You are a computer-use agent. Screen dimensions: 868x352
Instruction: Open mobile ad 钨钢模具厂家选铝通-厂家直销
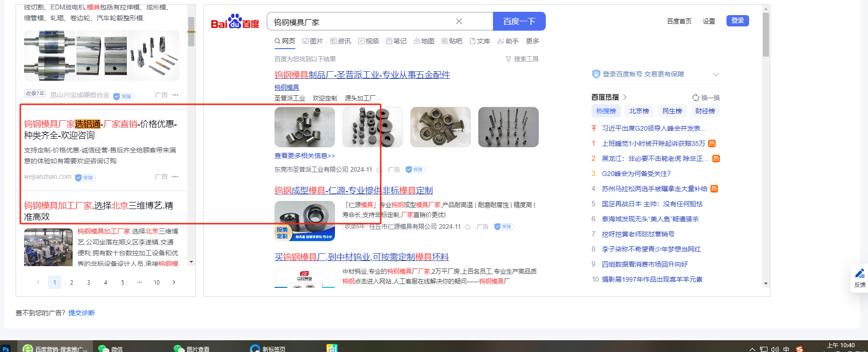[100, 129]
